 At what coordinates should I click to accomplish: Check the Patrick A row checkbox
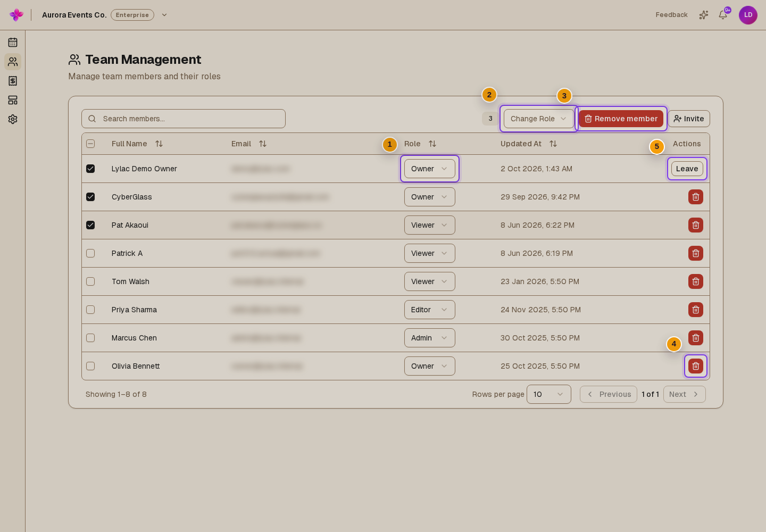[x=90, y=253]
